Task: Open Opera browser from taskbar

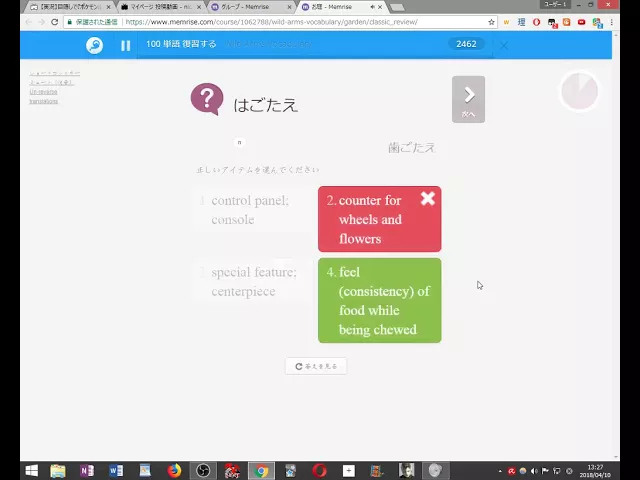Action: click(319, 471)
